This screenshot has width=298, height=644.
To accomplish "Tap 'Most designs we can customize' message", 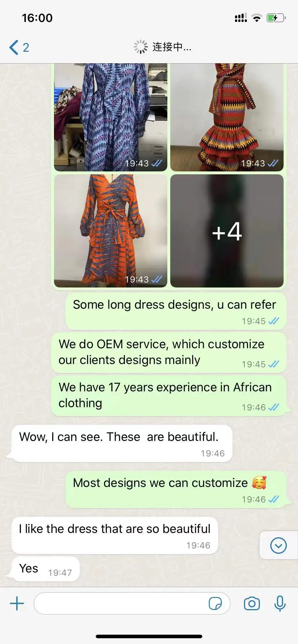I will tap(176, 489).
